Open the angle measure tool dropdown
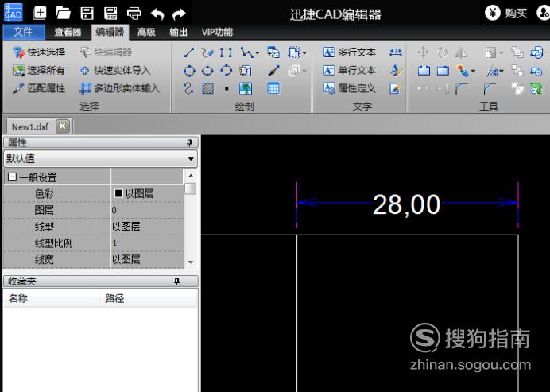Screen dimensions: 550x392 tap(501, 72)
